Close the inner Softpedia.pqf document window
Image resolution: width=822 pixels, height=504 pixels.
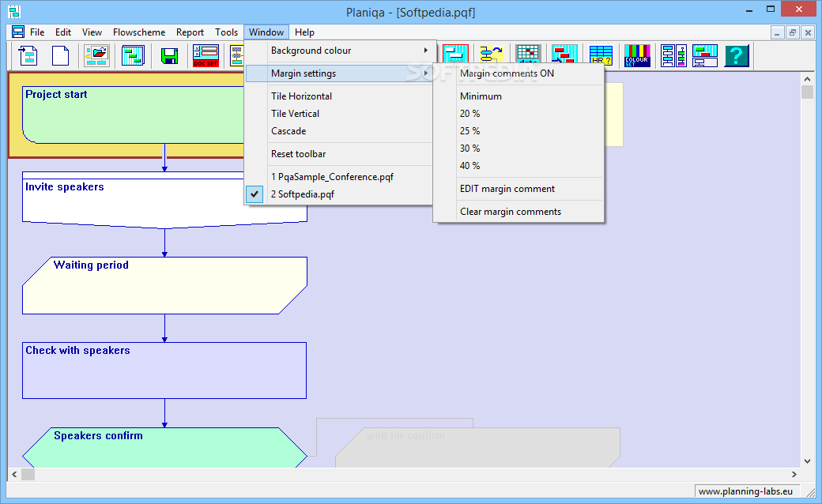click(x=808, y=32)
